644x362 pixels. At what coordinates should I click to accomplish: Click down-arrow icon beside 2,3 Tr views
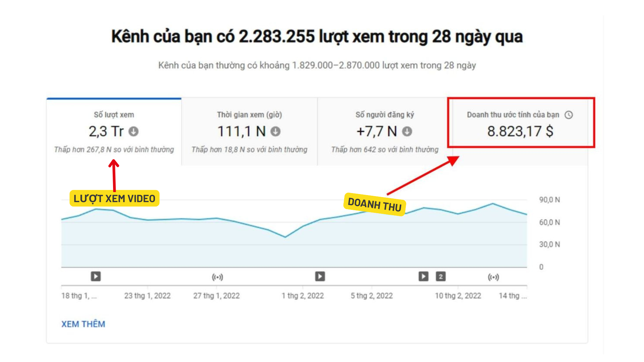(x=133, y=131)
